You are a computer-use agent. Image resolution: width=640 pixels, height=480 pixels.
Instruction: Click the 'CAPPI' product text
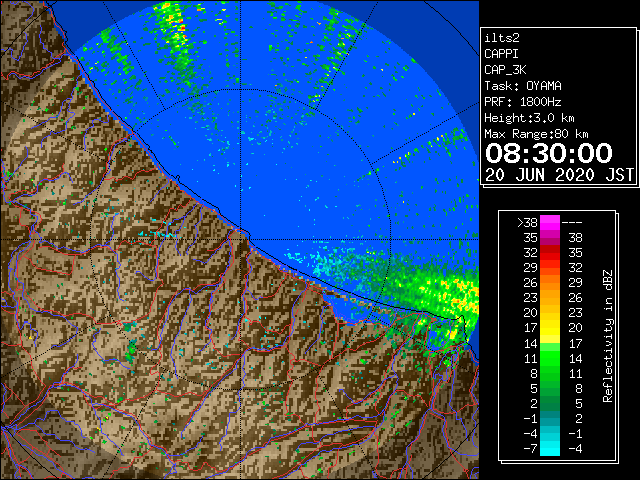pyautogui.click(x=501, y=54)
